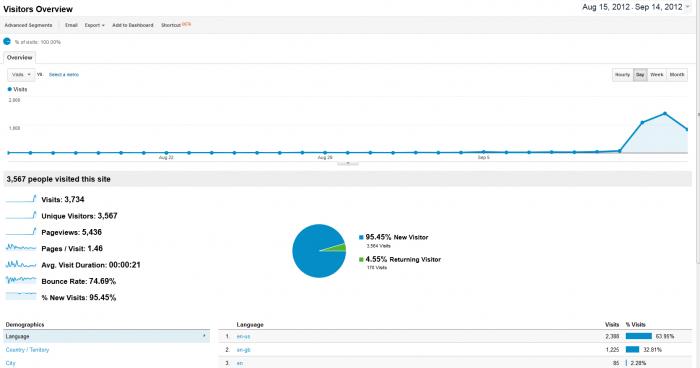Screen dimensions: 700x368
Task: Click the blue Visits legend dot above chart
Action: [x=10, y=89]
